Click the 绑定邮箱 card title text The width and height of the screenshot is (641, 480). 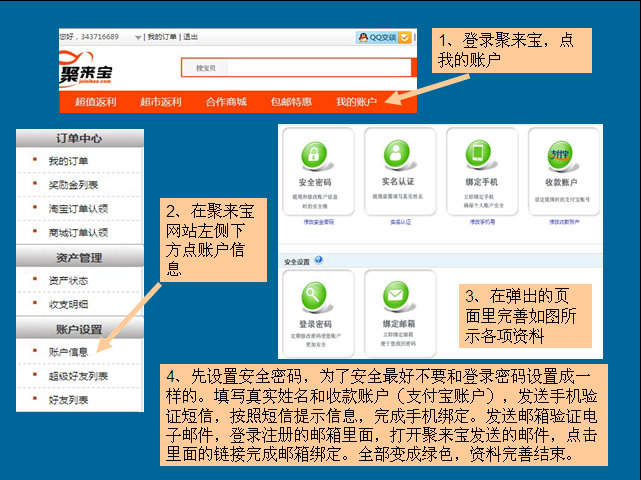coord(399,323)
